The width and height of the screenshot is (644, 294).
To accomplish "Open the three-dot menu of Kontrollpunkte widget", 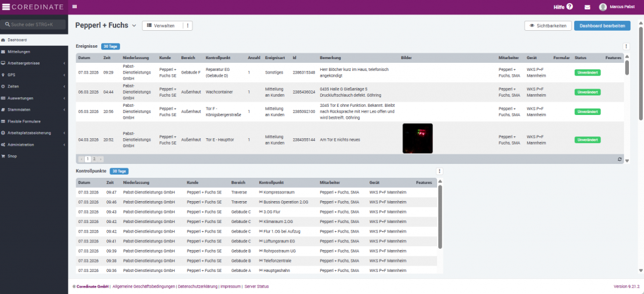I will tap(440, 171).
